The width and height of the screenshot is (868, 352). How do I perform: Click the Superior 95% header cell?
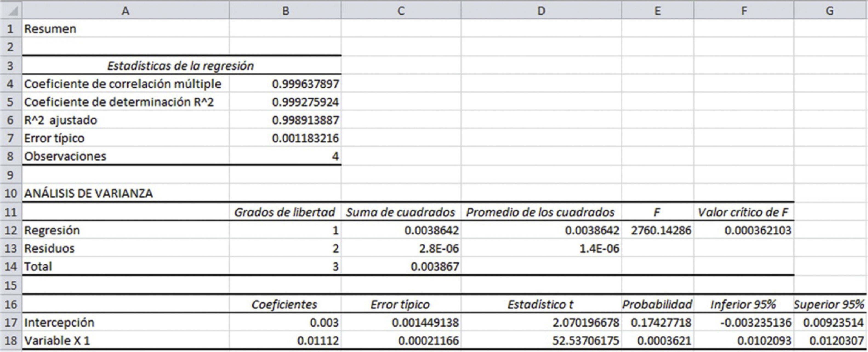point(829,304)
